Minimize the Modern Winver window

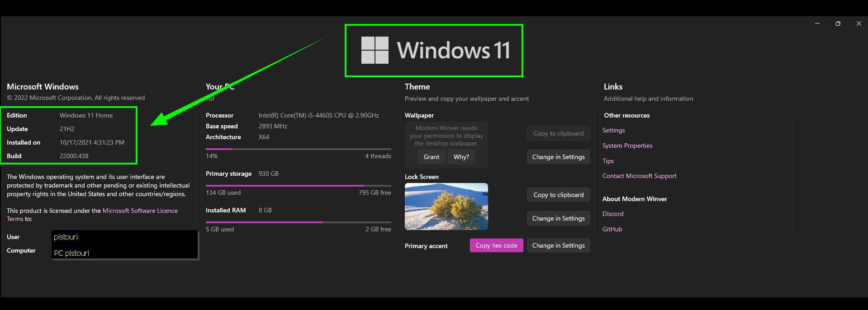(x=817, y=23)
